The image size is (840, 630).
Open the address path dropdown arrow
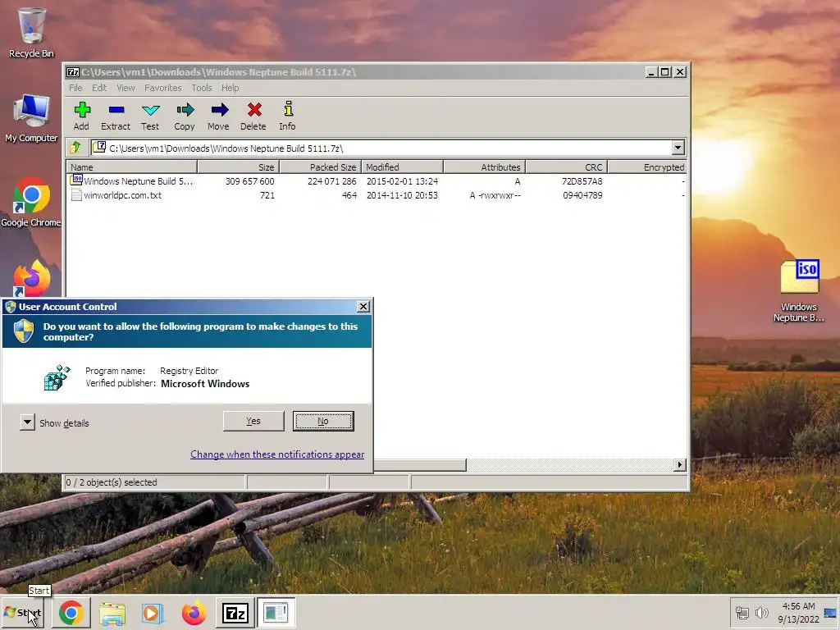point(678,148)
